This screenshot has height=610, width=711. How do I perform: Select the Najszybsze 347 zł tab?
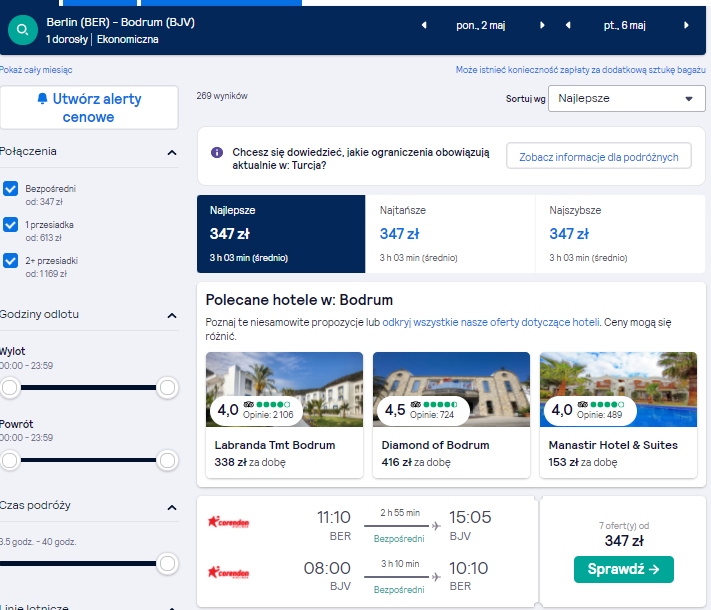point(620,234)
